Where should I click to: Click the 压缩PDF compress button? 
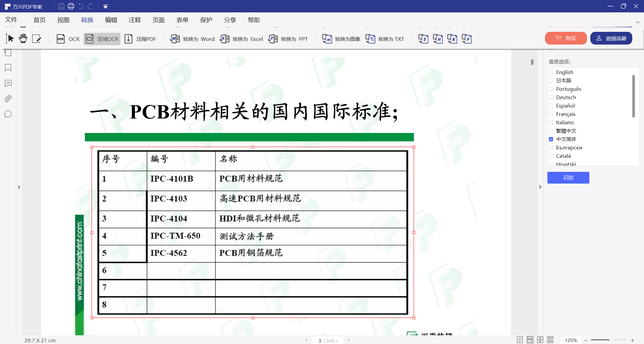(x=140, y=39)
